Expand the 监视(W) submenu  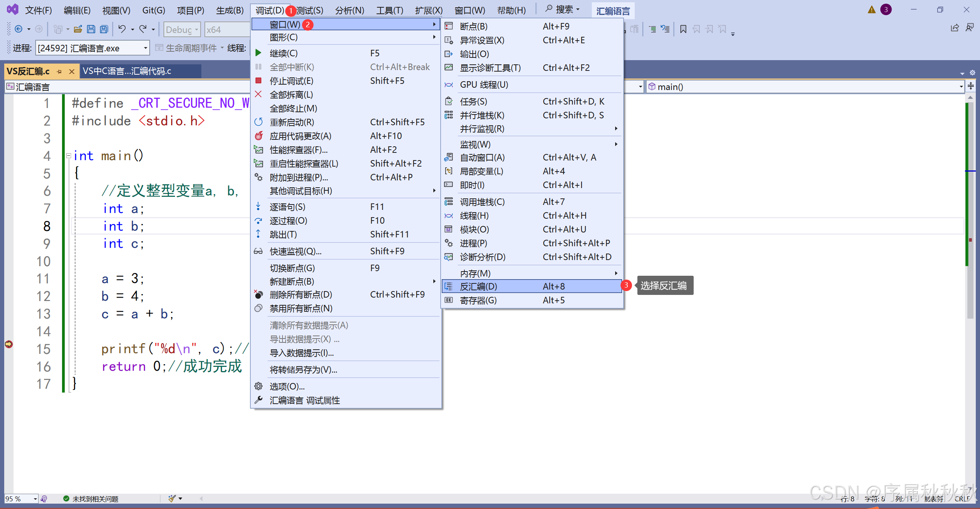(532, 144)
